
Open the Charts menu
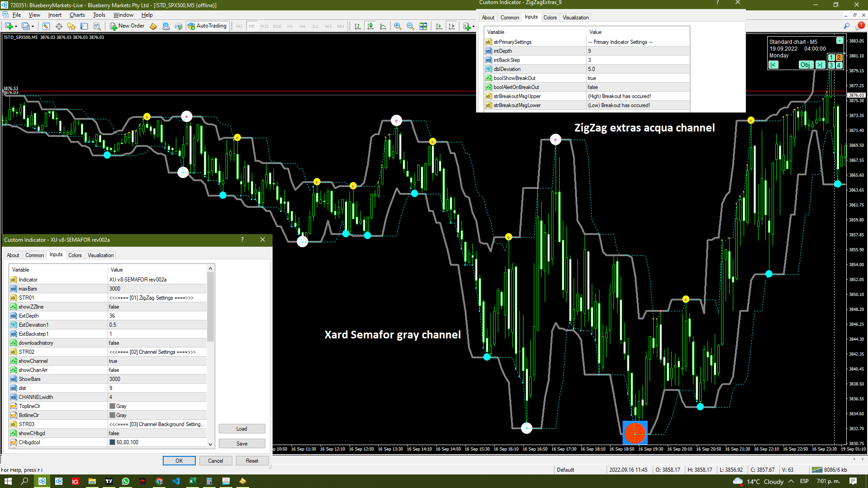(77, 15)
